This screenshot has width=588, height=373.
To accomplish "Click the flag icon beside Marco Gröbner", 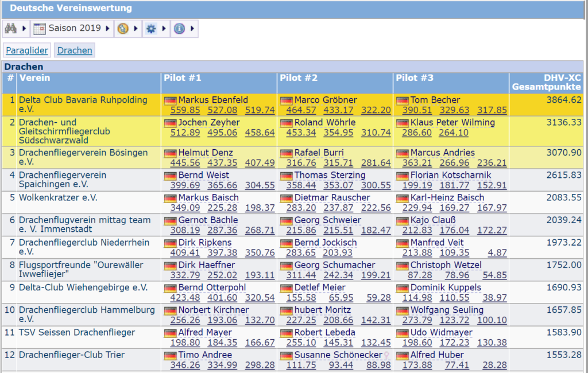I will click(286, 100).
